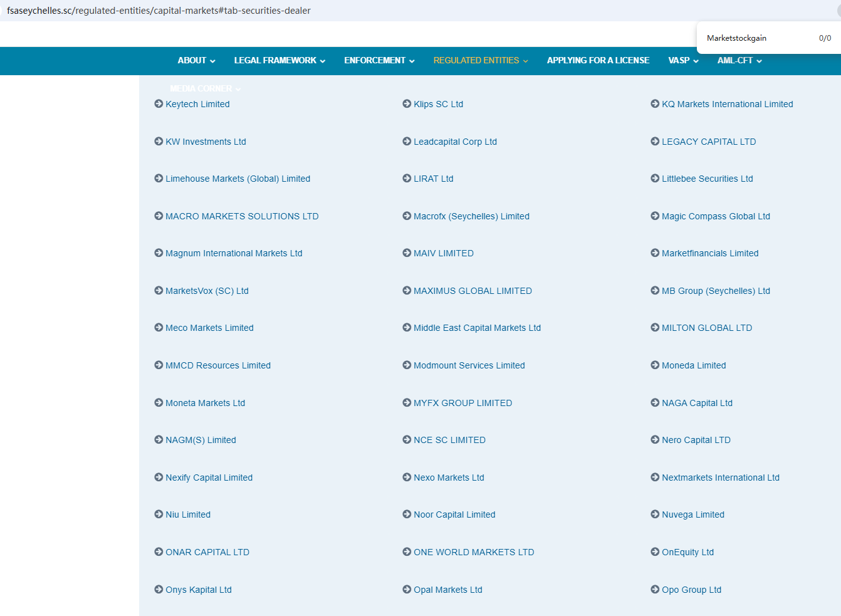Click the arrow icon beside Middle East Capital Markets Ltd
Viewport: 841px width, 616px height.
(x=407, y=328)
